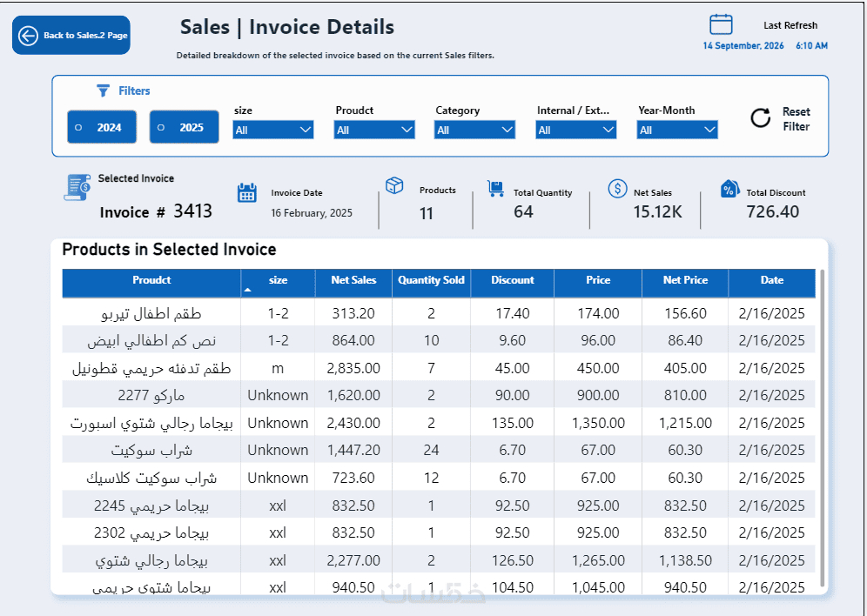Open the size filter dropdown
This screenshot has width=867, height=616.
tap(273, 130)
